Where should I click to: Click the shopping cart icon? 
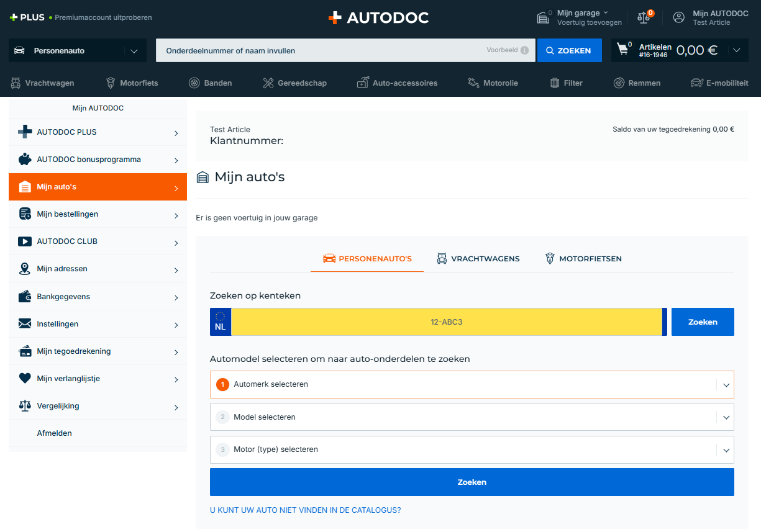(623, 50)
